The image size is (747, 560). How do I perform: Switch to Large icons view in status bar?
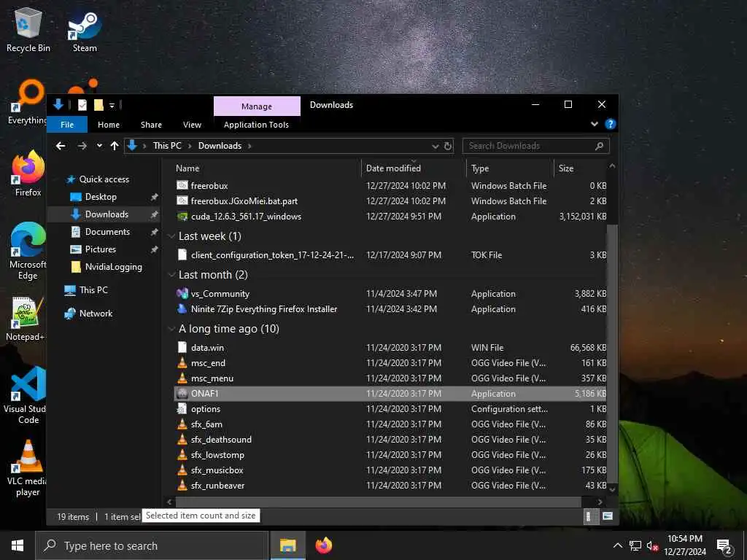pos(608,516)
